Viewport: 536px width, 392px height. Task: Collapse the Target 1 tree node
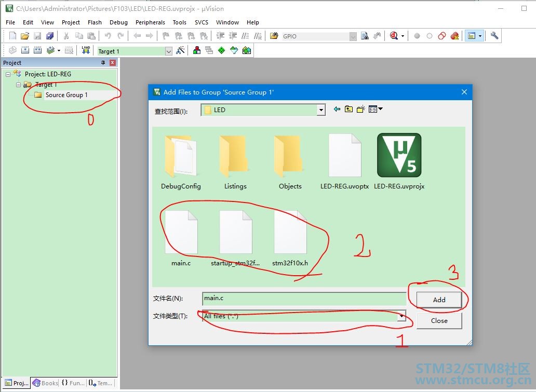point(18,85)
